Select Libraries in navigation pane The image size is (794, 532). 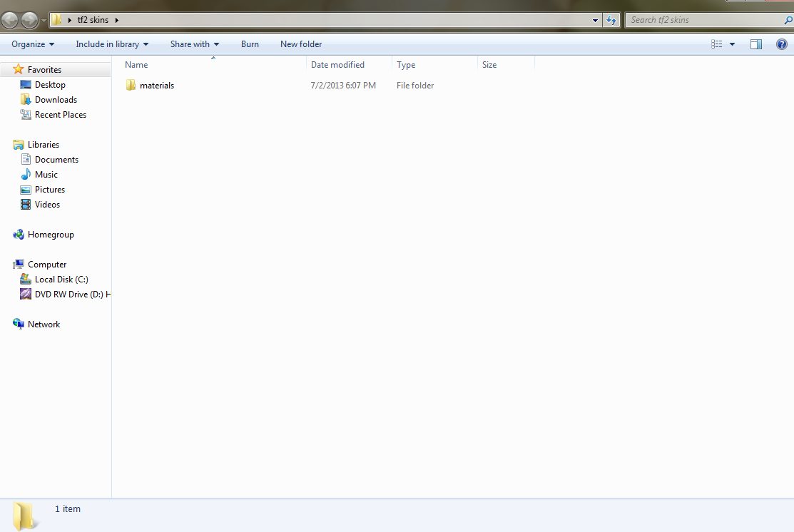pos(44,145)
